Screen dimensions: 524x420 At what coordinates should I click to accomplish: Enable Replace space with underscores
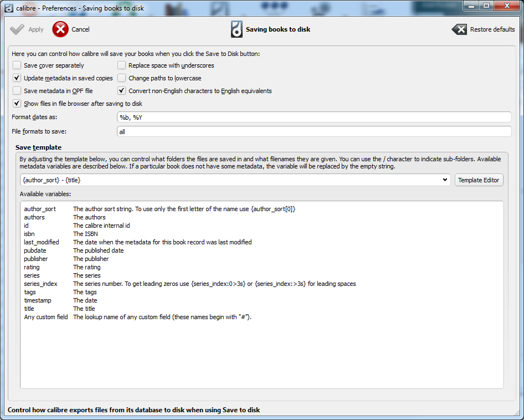[x=122, y=65]
